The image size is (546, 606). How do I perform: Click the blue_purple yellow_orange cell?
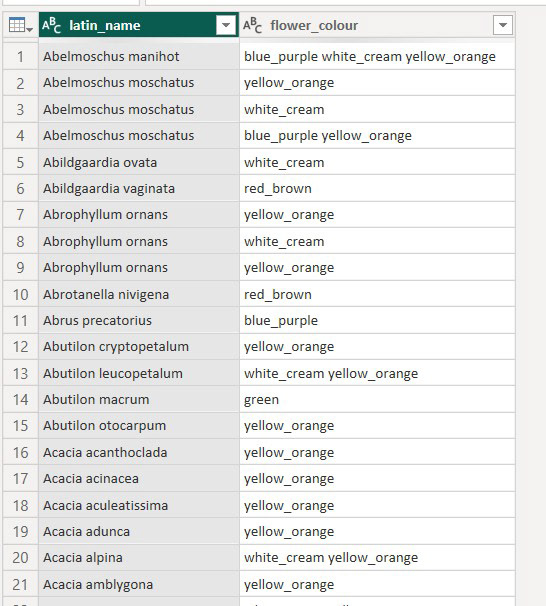(x=377, y=136)
